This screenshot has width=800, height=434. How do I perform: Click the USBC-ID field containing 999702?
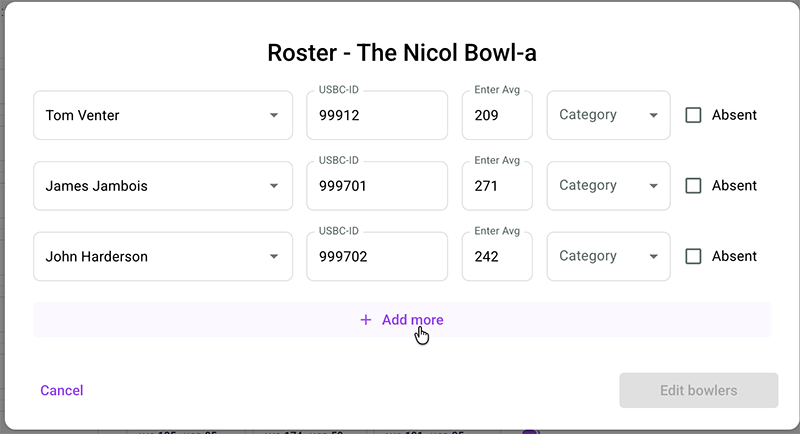coord(377,257)
